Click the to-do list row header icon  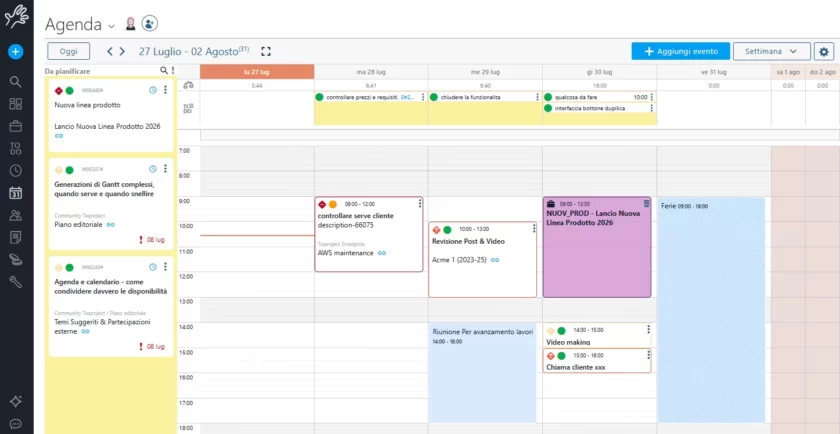pyautogui.click(x=188, y=108)
